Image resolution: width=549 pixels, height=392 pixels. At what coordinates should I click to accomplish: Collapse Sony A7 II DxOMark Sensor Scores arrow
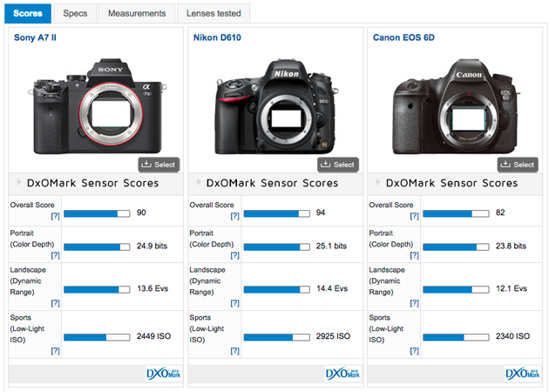coord(19,182)
